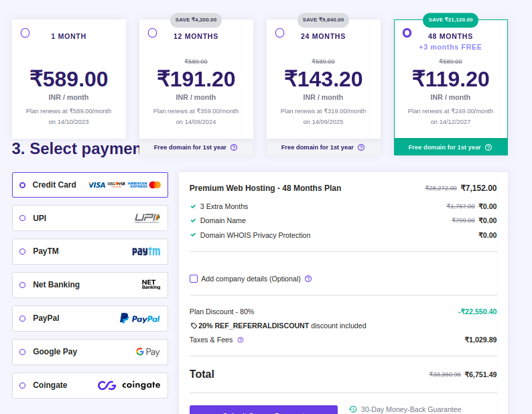532x414 pixels.
Task: Click the PayPal logo
Action: click(140, 318)
